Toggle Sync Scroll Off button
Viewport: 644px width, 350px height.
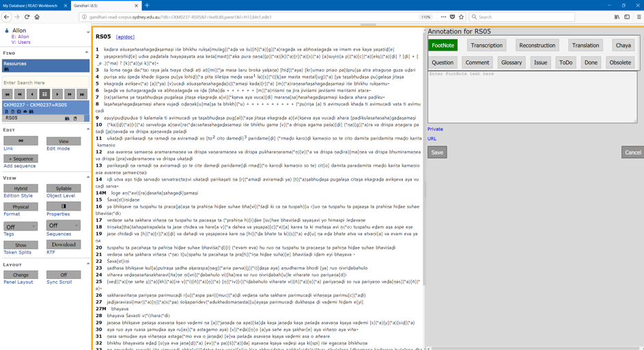click(x=64, y=275)
